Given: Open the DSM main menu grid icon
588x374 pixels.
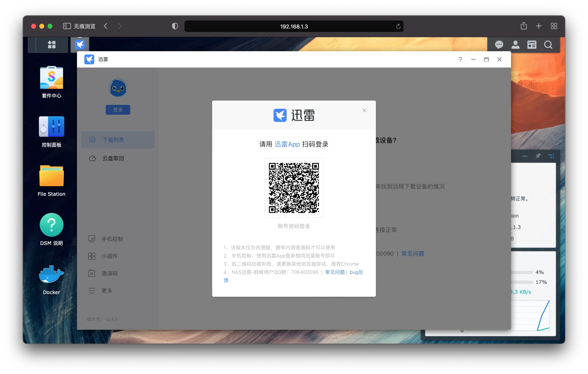Looking at the screenshot, I should (x=51, y=45).
